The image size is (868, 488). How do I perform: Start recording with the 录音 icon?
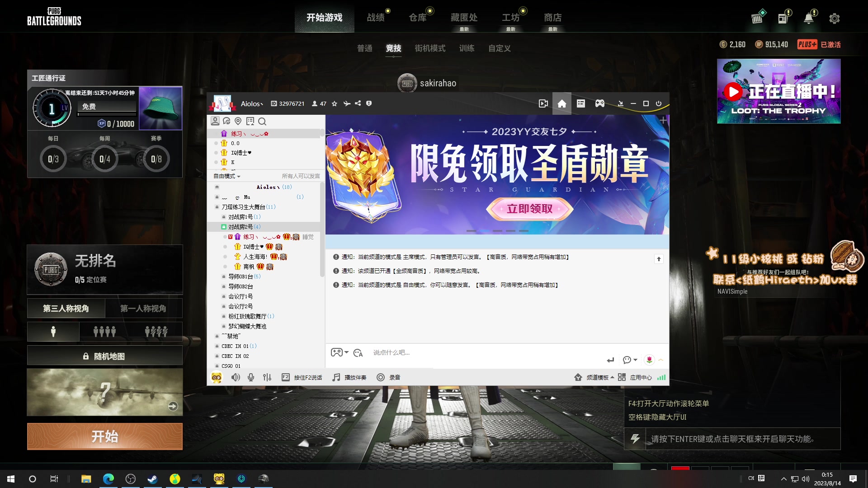tap(381, 377)
